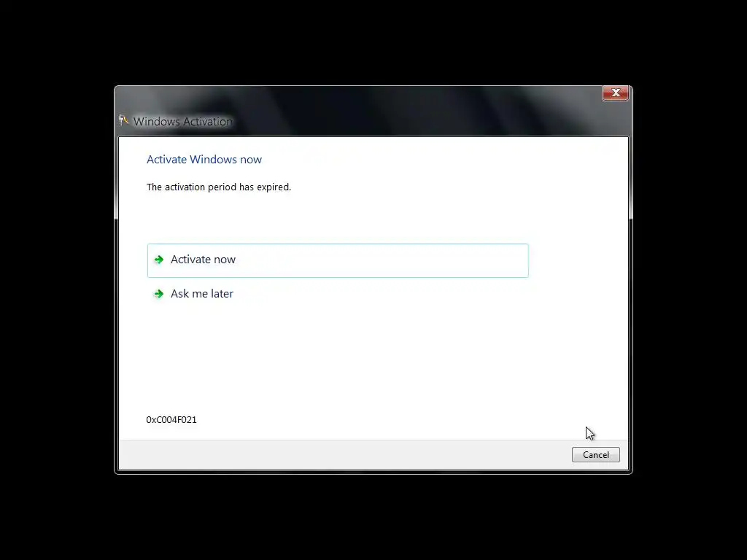
Task: Select the Ask me later text label
Action: tap(202, 294)
